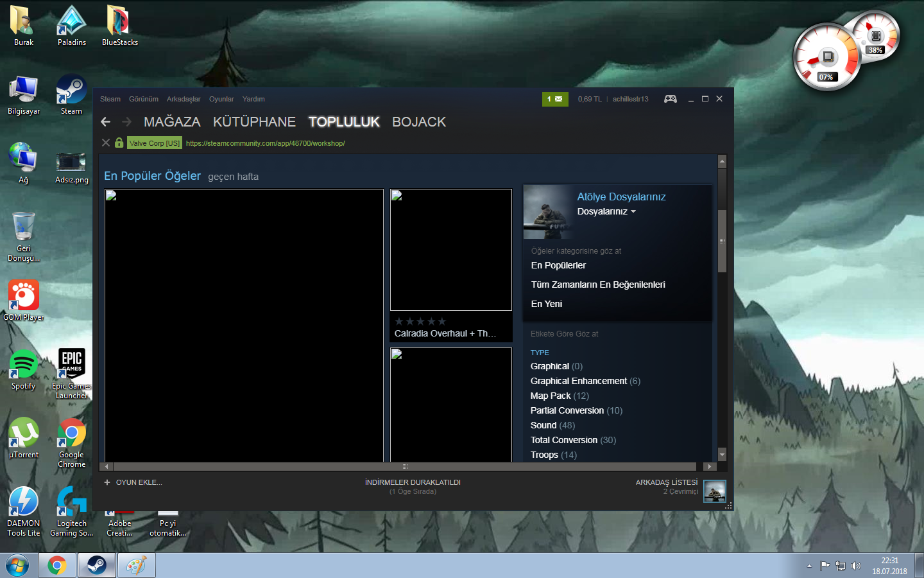924x578 pixels.
Task: Open the Oyunlar menu
Action: click(x=221, y=99)
